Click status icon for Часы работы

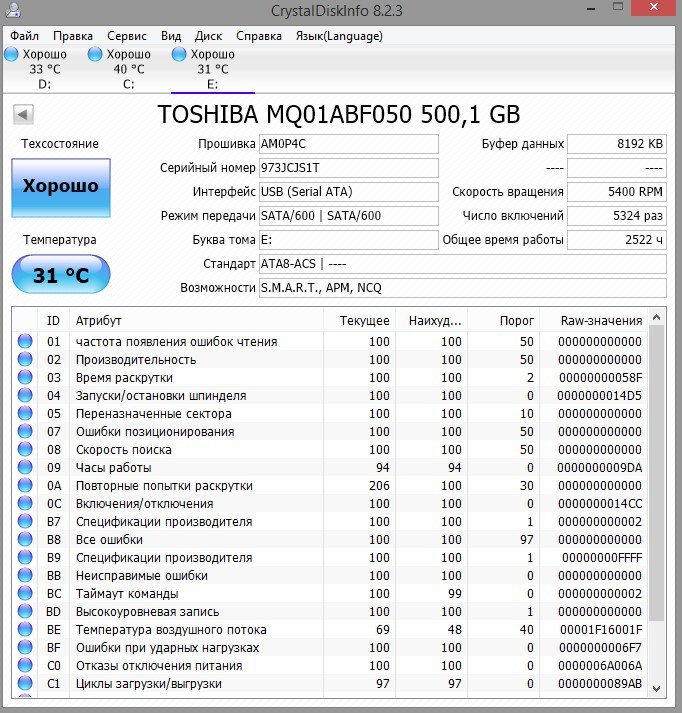25,467
